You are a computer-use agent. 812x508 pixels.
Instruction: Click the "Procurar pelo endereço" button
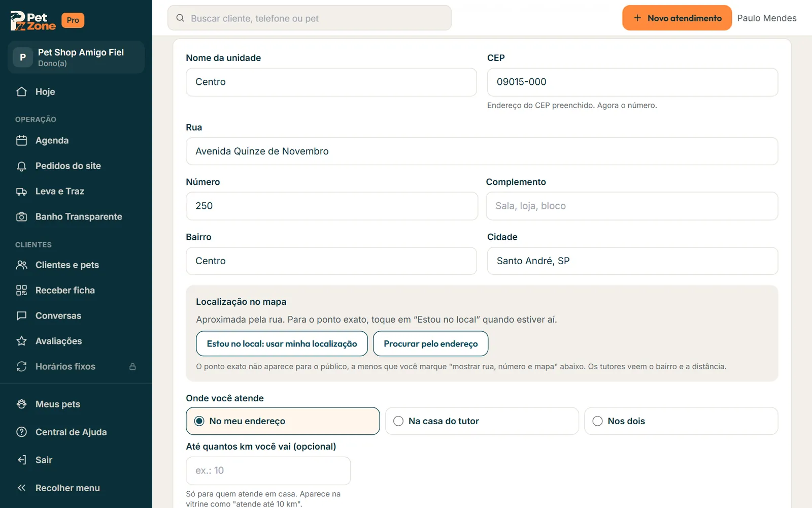(x=431, y=344)
